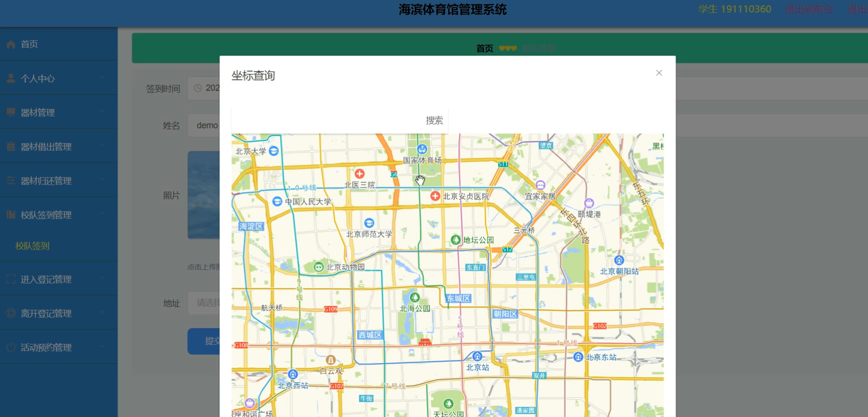Click 北京西站 railway marker
868x417 pixels.
pyautogui.click(x=293, y=374)
